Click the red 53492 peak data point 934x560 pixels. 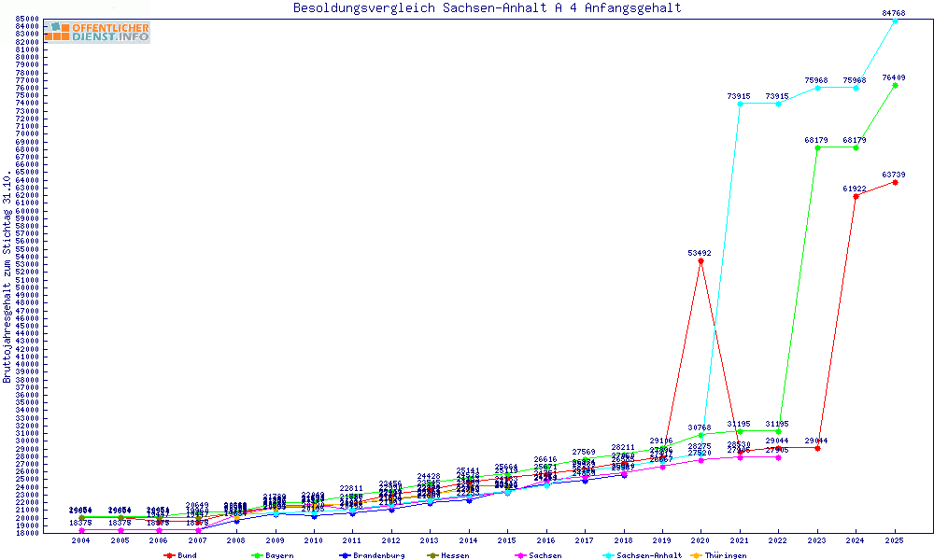click(x=700, y=260)
